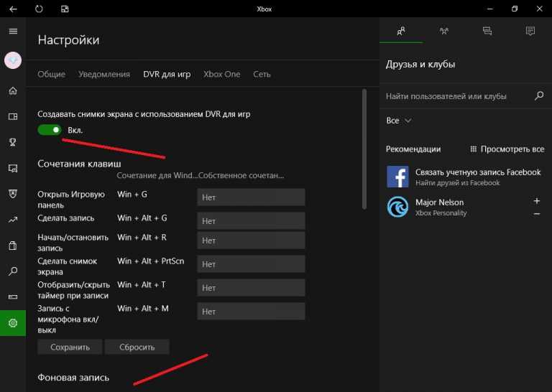Select the DVR для игр tab
The height and width of the screenshot is (392, 552).
pyautogui.click(x=167, y=74)
